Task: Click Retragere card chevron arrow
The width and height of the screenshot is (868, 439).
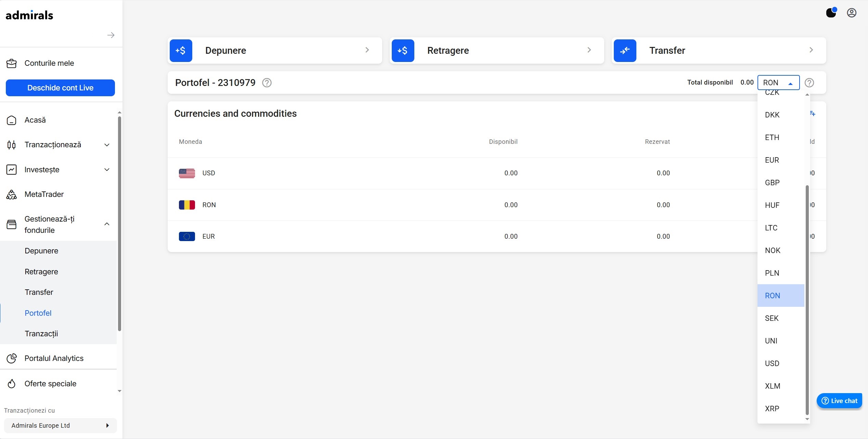Action: pyautogui.click(x=589, y=50)
